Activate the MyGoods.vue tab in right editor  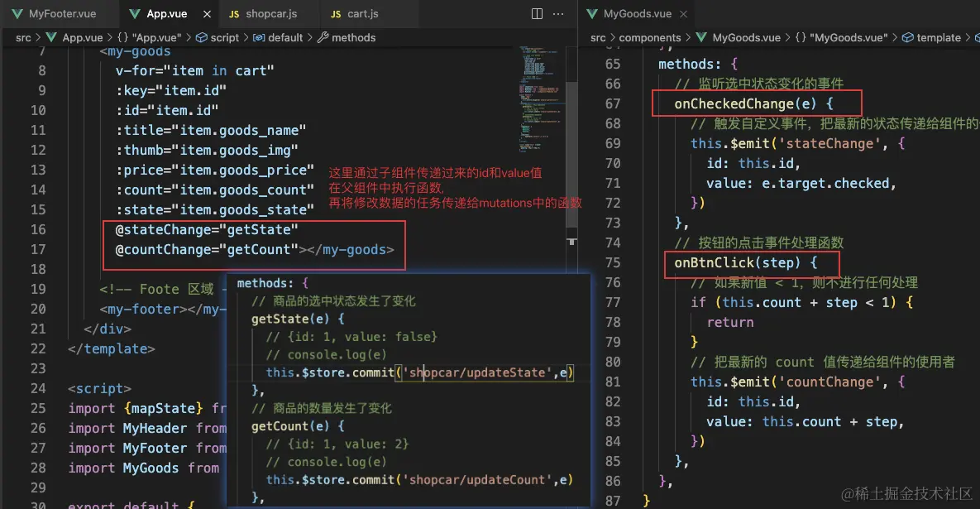pyautogui.click(x=637, y=13)
